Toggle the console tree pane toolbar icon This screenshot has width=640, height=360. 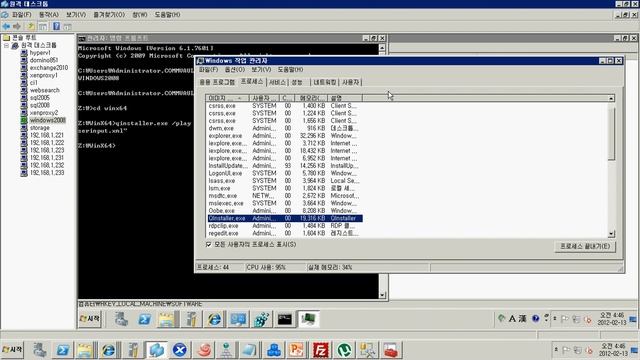(42, 27)
